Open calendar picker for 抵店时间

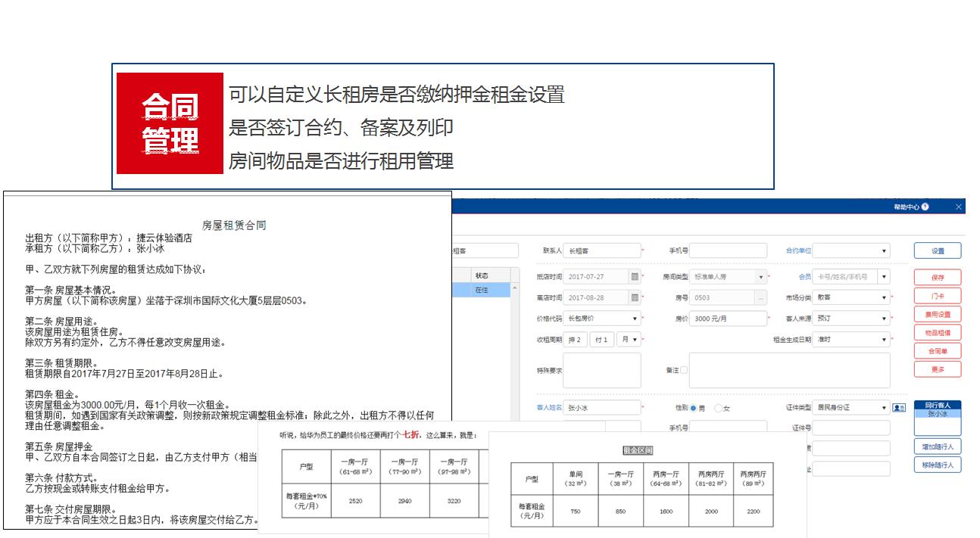pyautogui.click(x=635, y=277)
